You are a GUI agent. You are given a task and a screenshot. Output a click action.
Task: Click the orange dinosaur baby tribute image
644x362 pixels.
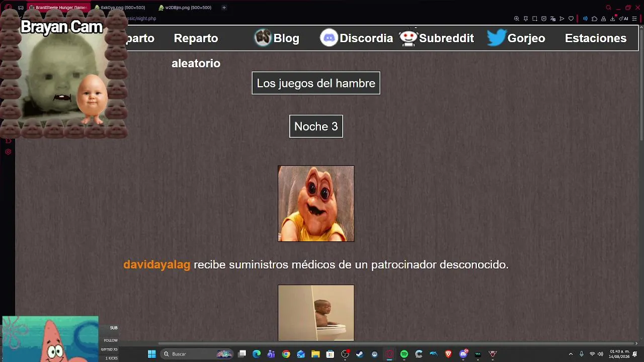point(316,204)
